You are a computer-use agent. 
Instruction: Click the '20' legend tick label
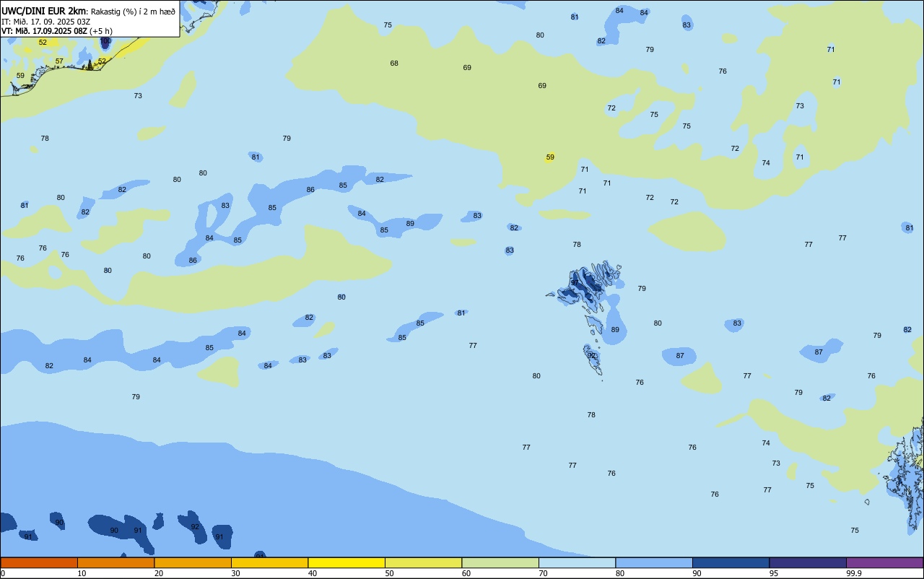159,573
